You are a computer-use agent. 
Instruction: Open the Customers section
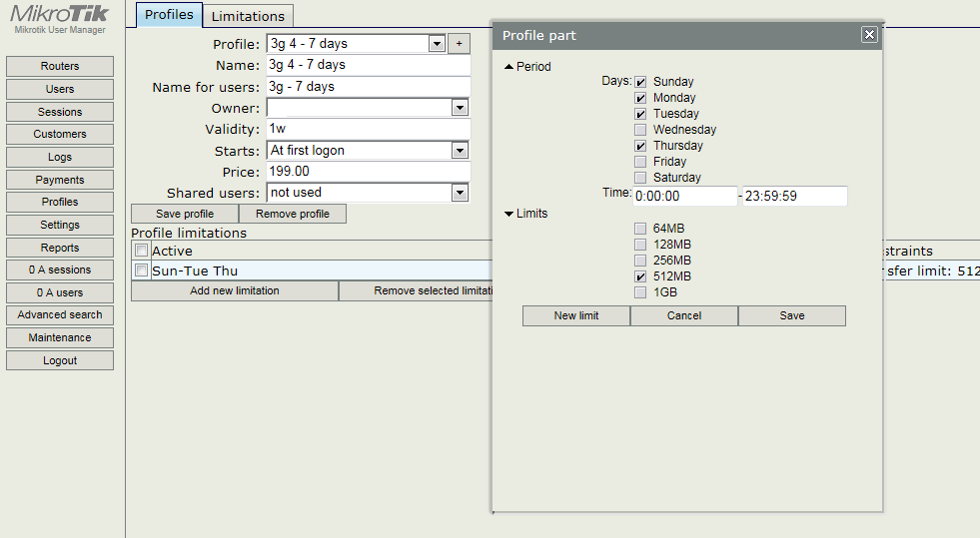(60, 134)
